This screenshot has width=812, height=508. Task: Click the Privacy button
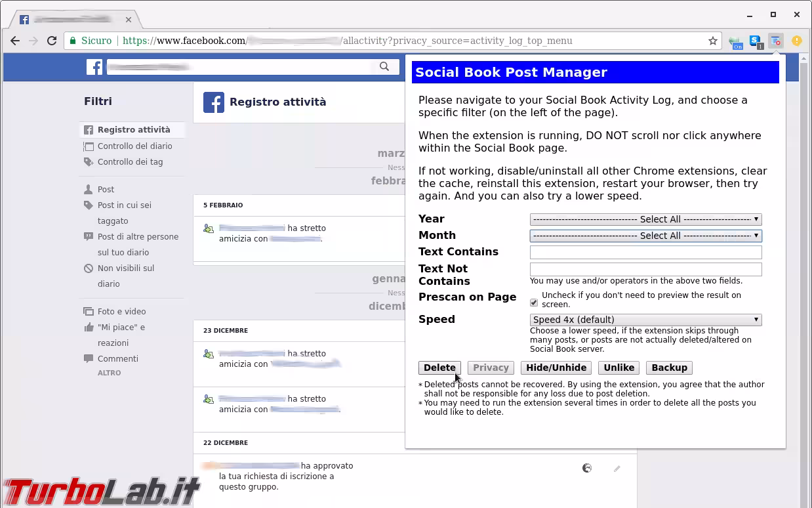point(491,368)
